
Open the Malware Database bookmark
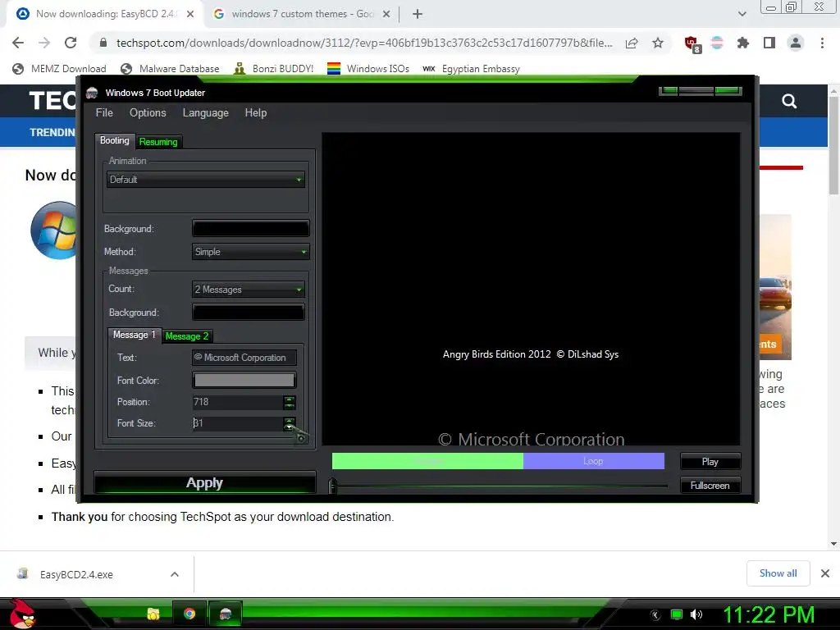click(171, 69)
